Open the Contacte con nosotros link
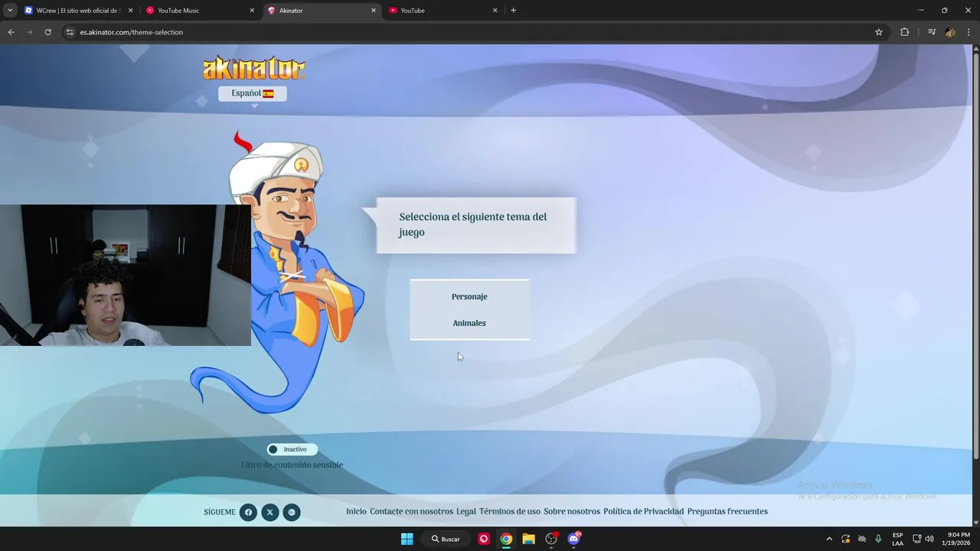Image resolution: width=980 pixels, height=551 pixels. (411, 511)
